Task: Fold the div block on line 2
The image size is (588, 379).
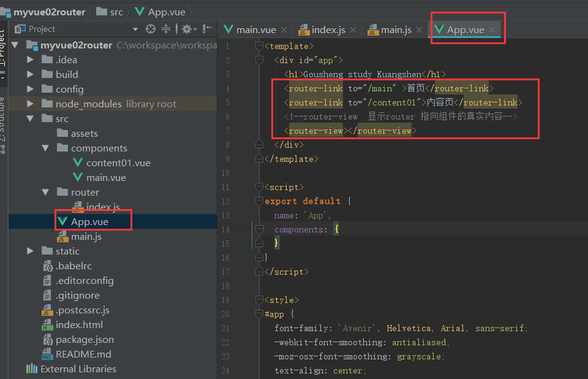Action: tap(259, 59)
